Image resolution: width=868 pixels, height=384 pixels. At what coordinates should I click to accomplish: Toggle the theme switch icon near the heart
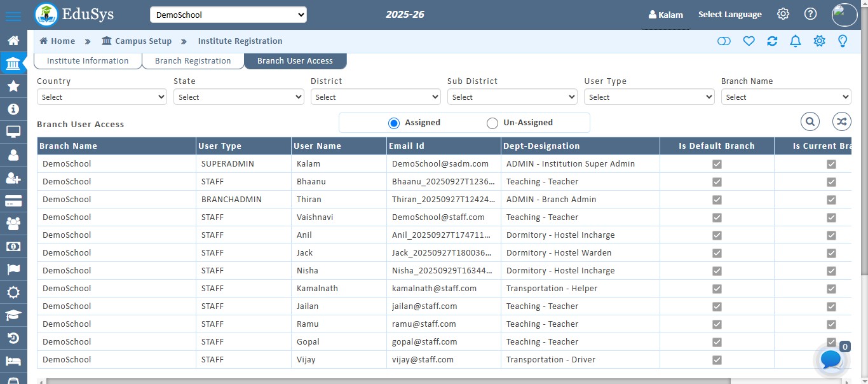click(x=724, y=40)
